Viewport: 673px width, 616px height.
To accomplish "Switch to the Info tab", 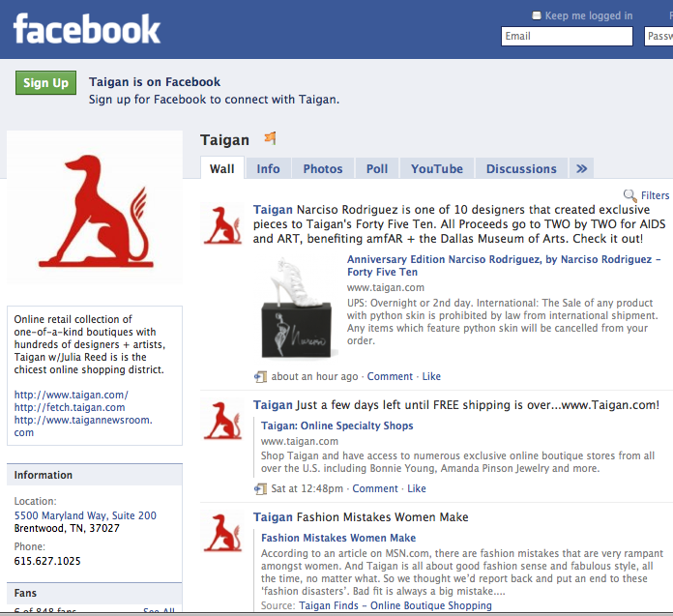I will coord(268,168).
